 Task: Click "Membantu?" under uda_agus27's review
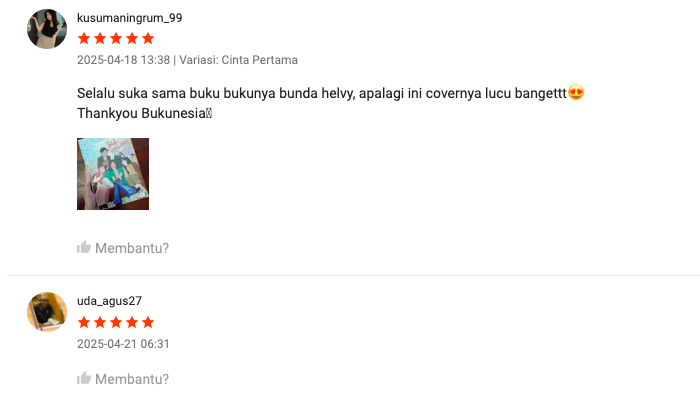132,379
